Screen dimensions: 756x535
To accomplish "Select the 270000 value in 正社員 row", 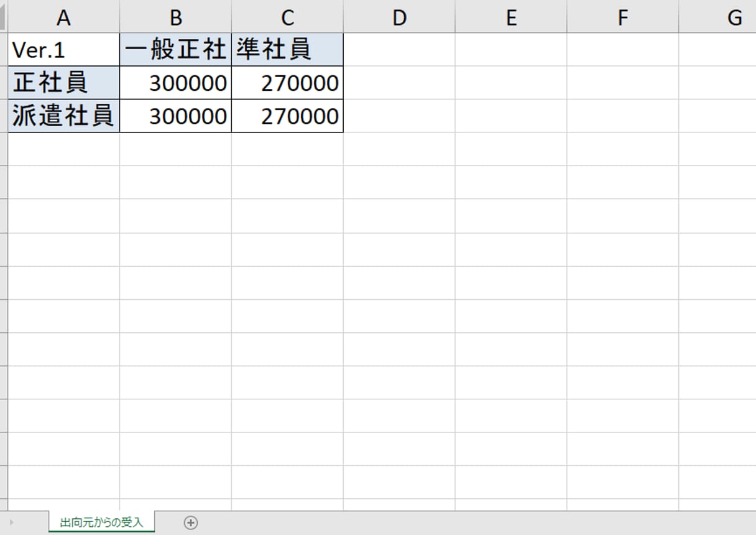I will pos(287,83).
